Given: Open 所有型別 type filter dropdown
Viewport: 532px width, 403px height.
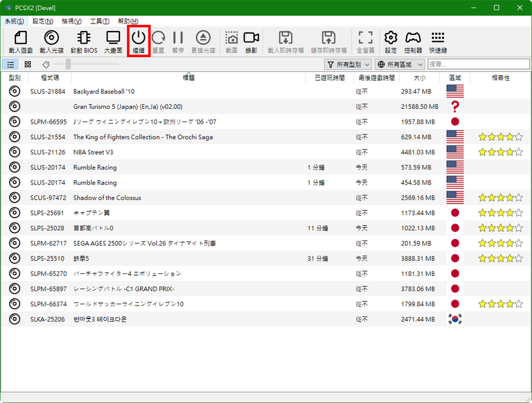Looking at the screenshot, I should [x=348, y=64].
